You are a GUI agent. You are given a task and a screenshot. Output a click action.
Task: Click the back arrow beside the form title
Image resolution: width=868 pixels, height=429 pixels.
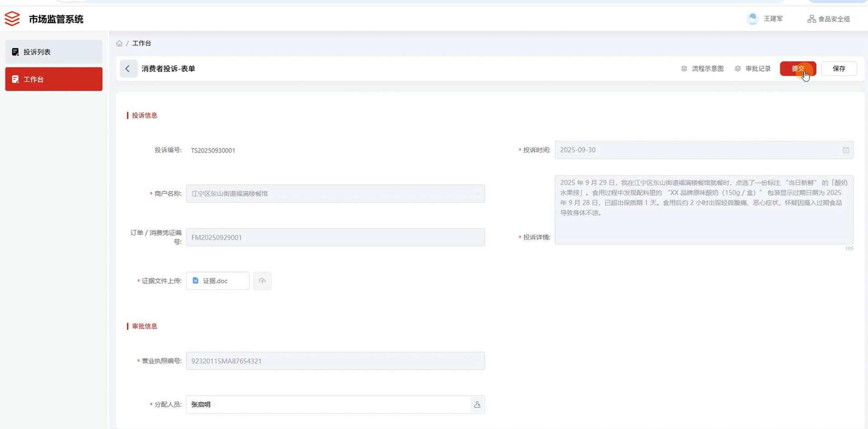[x=128, y=69]
